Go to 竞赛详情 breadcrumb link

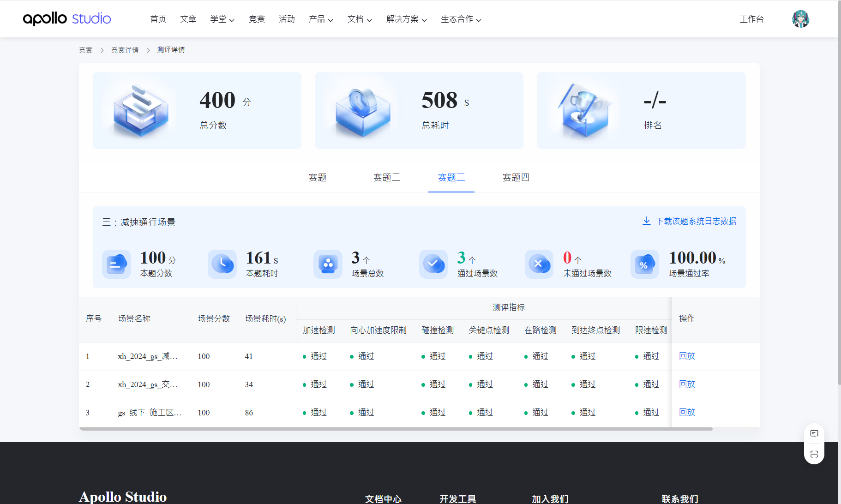pos(125,50)
